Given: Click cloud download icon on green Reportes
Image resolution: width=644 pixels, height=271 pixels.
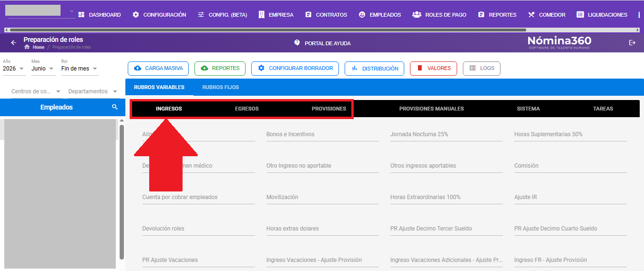Looking at the screenshot, I should (x=204, y=68).
